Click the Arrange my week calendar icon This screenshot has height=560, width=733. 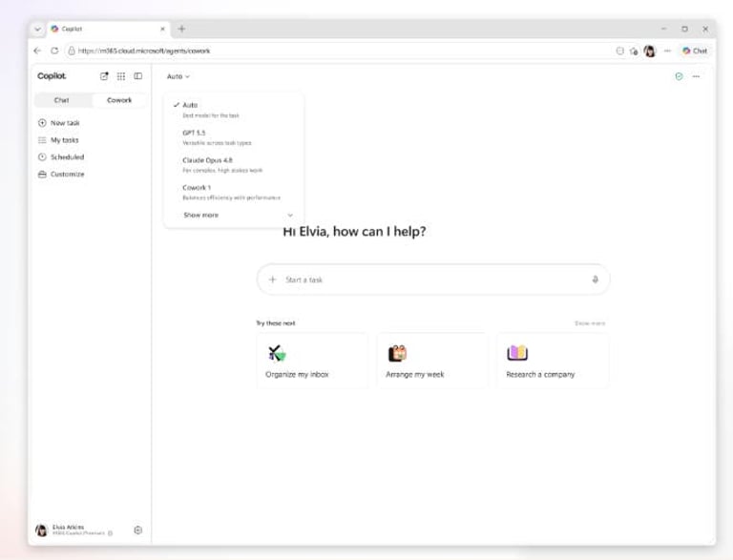(397, 353)
